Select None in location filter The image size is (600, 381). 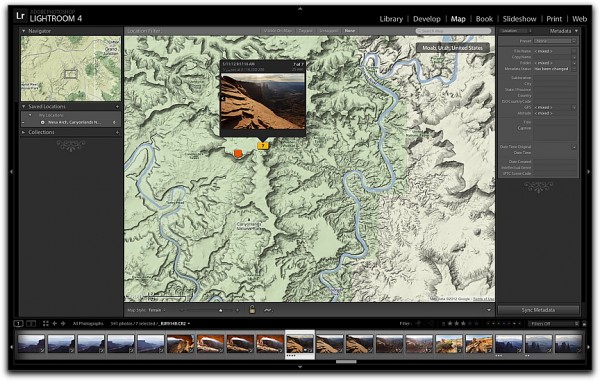tap(349, 31)
